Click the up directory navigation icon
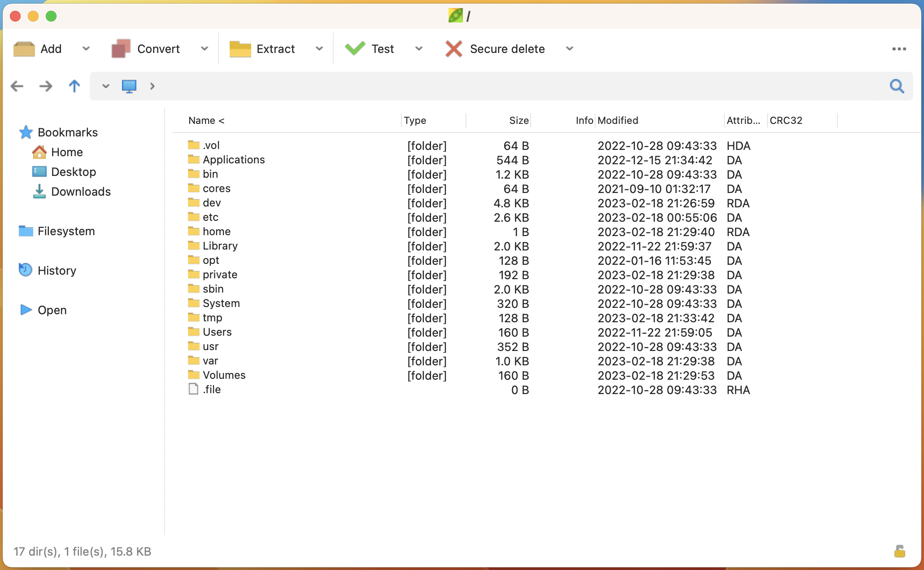 click(74, 85)
